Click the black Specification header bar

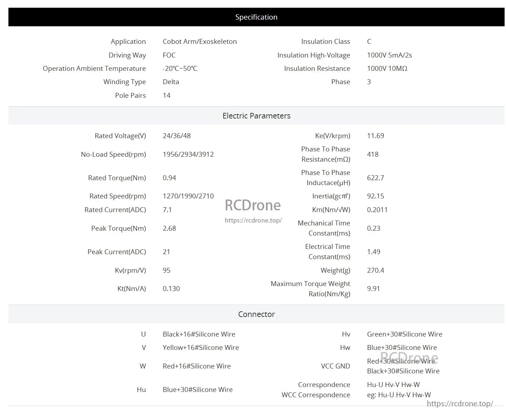coord(256,17)
